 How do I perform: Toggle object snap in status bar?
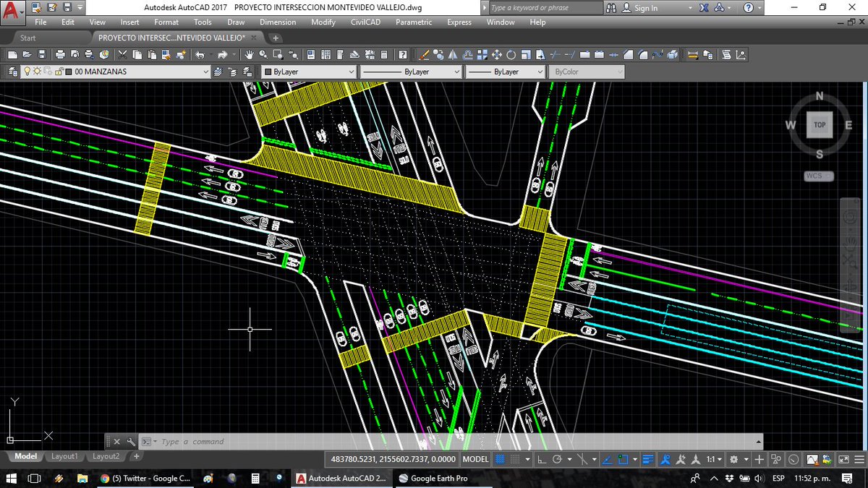pos(623,459)
